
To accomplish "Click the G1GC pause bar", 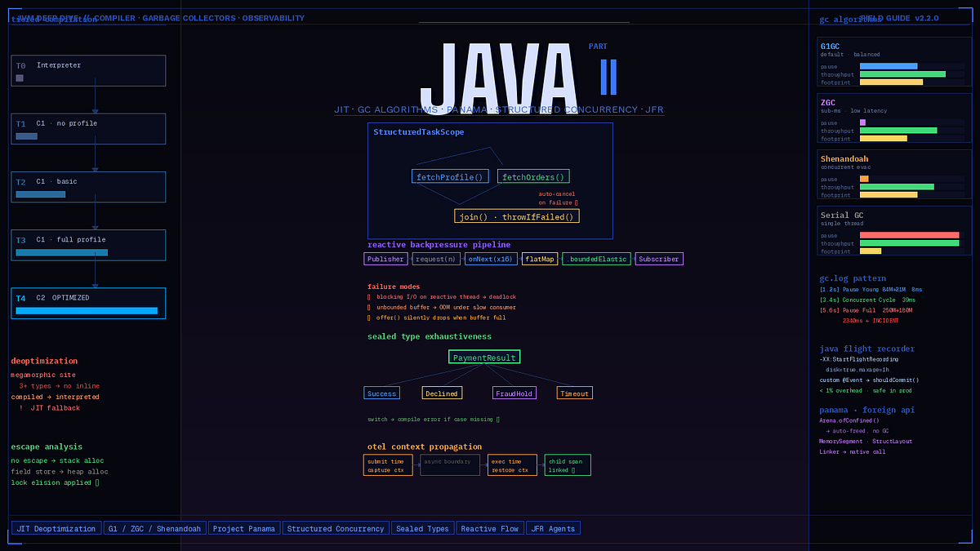I will point(889,66).
